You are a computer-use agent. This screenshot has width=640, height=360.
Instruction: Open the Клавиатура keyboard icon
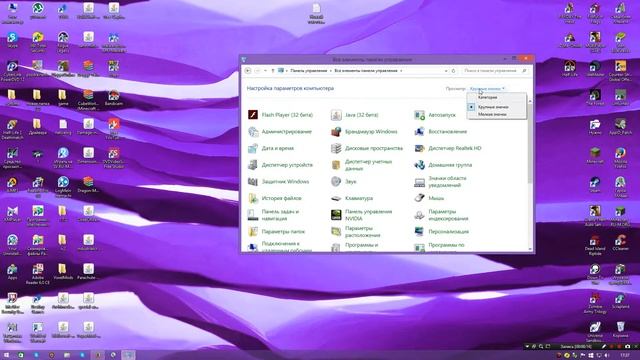336,198
